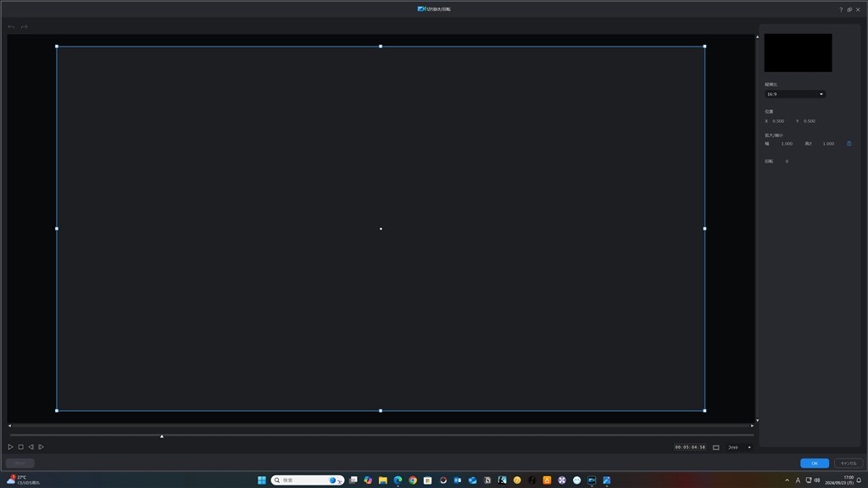Click the IME input mode A icon

click(x=798, y=480)
